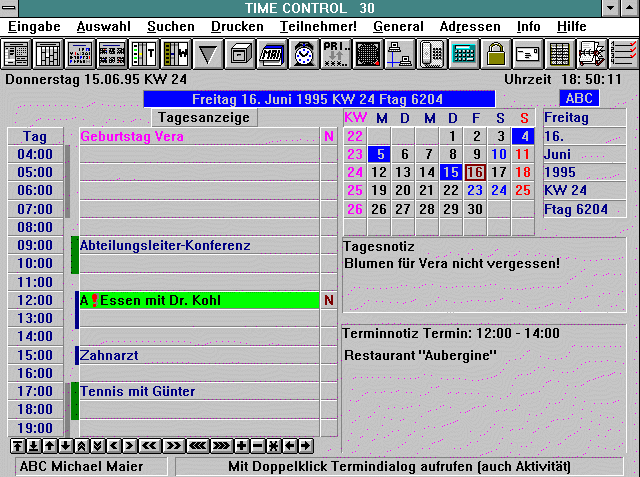
Task: Click the filing cabinet box icon
Action: click(x=239, y=54)
